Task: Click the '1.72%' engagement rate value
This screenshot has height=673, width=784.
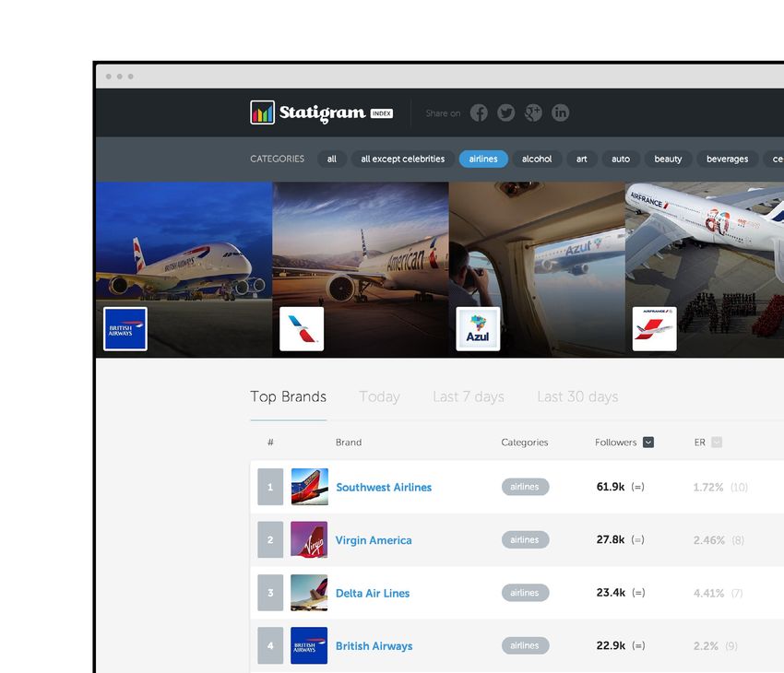Action: [x=708, y=487]
